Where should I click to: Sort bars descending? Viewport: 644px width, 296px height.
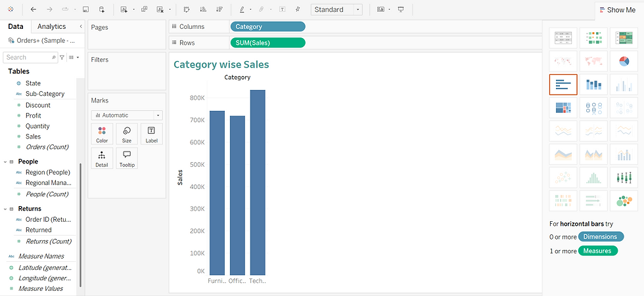coord(219,9)
